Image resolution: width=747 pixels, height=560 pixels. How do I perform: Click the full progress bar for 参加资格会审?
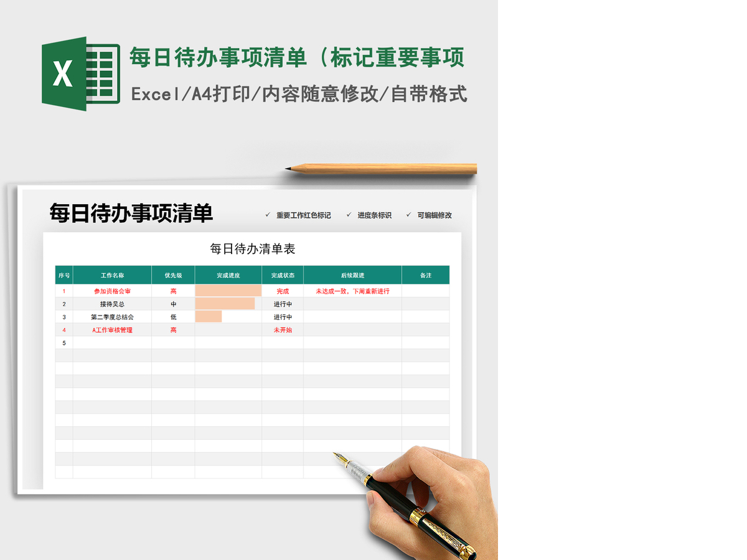[228, 291]
